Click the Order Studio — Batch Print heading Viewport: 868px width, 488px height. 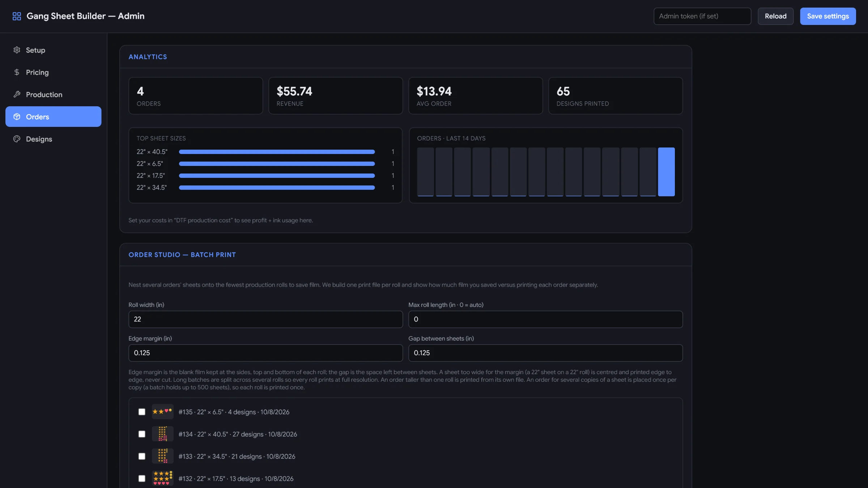[x=182, y=254]
